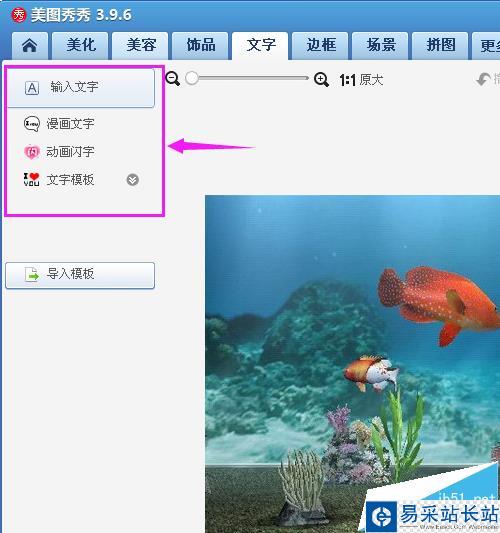Click the 美图秀秀 app logo icon
The width and height of the screenshot is (500, 533).
tap(19, 15)
